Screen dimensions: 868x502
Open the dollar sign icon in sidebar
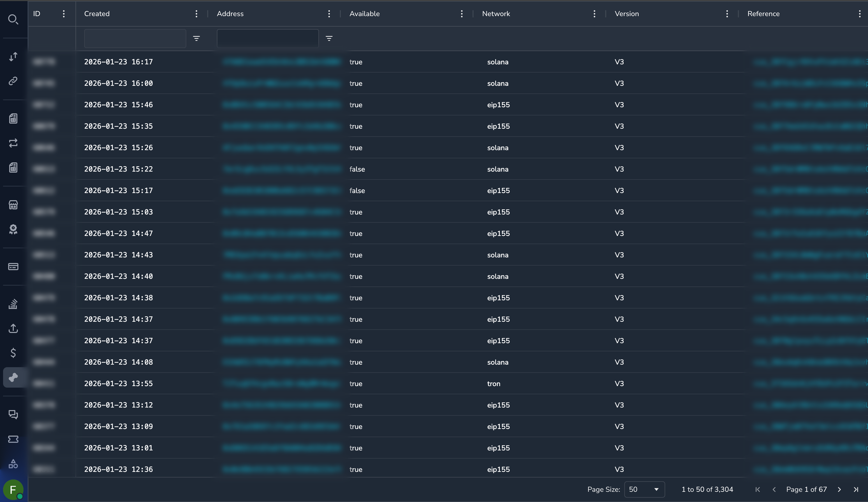point(13,353)
